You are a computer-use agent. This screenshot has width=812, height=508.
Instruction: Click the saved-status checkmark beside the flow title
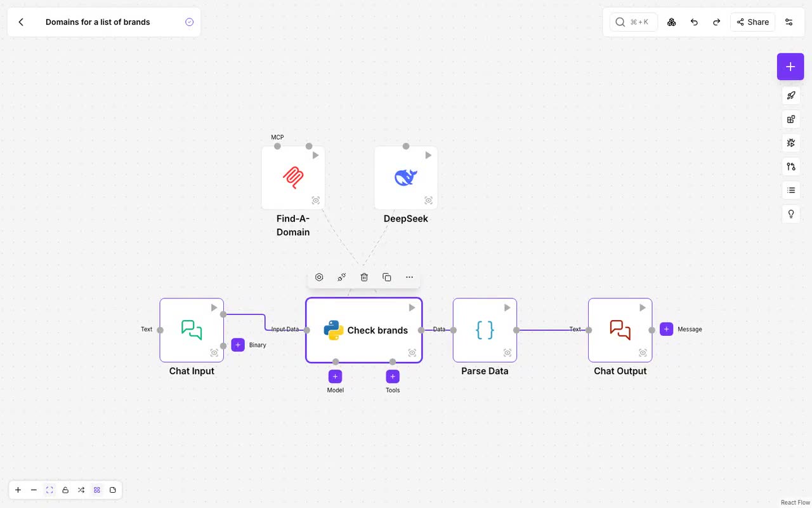click(189, 22)
